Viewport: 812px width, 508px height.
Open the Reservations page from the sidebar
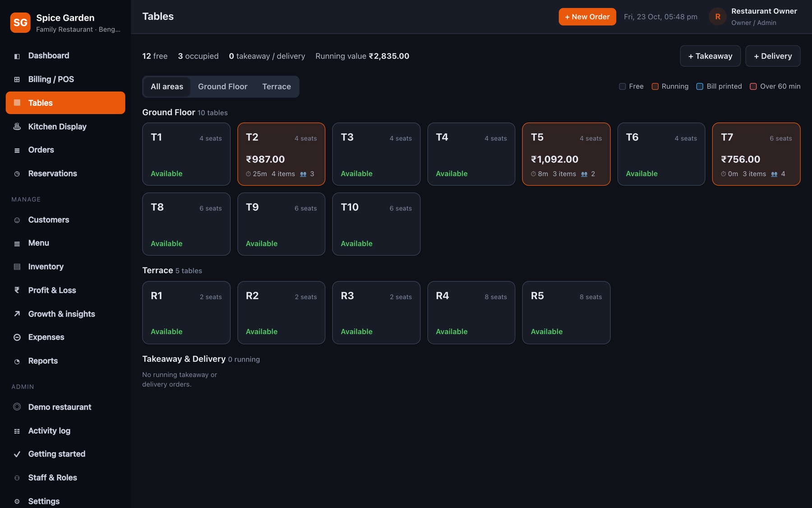coord(65,173)
